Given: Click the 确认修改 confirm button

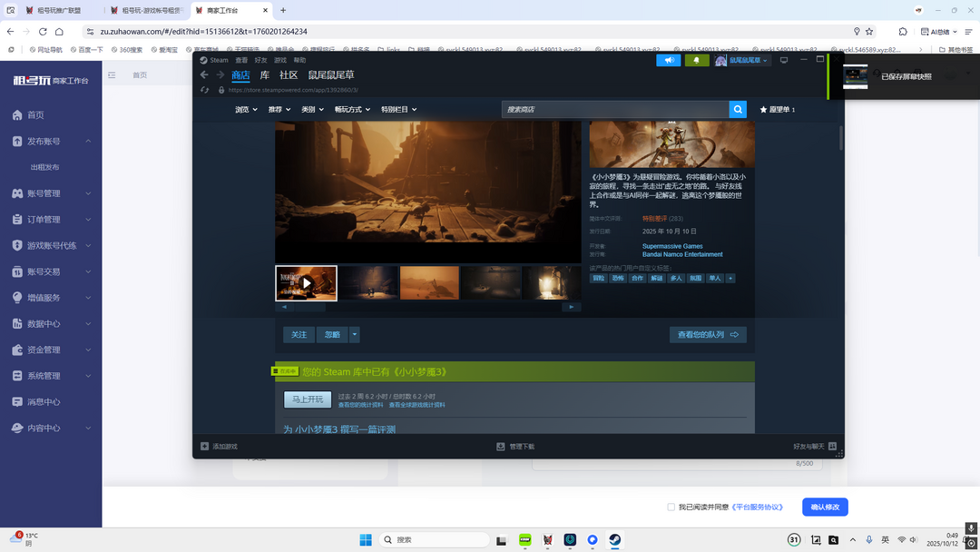Looking at the screenshot, I should pyautogui.click(x=824, y=508).
